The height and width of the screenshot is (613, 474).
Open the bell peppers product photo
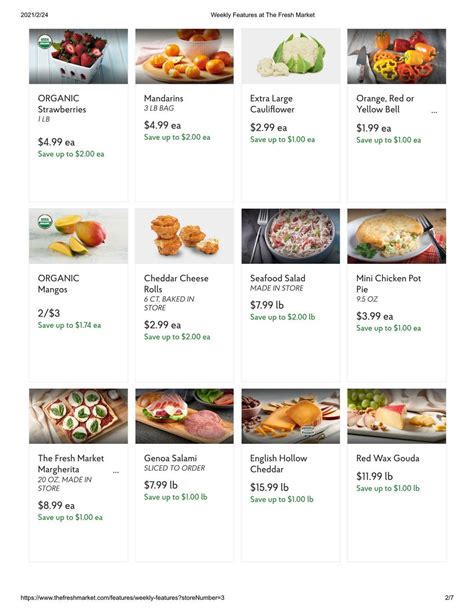pyautogui.click(x=397, y=56)
